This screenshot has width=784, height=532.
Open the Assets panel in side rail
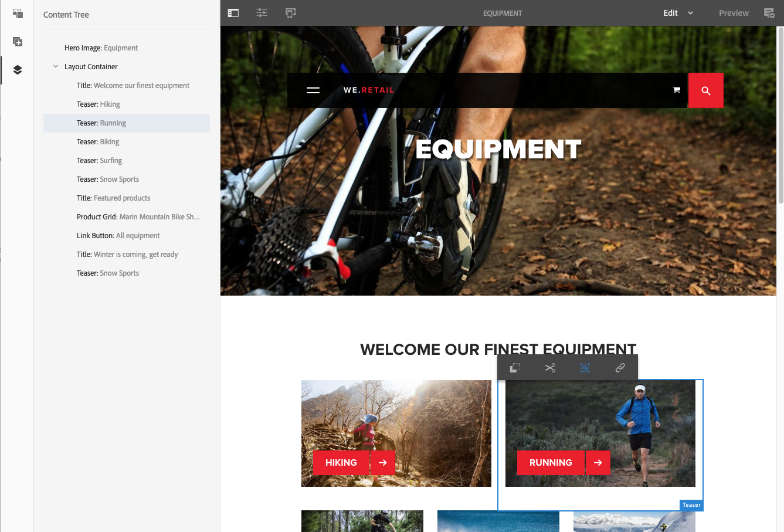pos(18,13)
